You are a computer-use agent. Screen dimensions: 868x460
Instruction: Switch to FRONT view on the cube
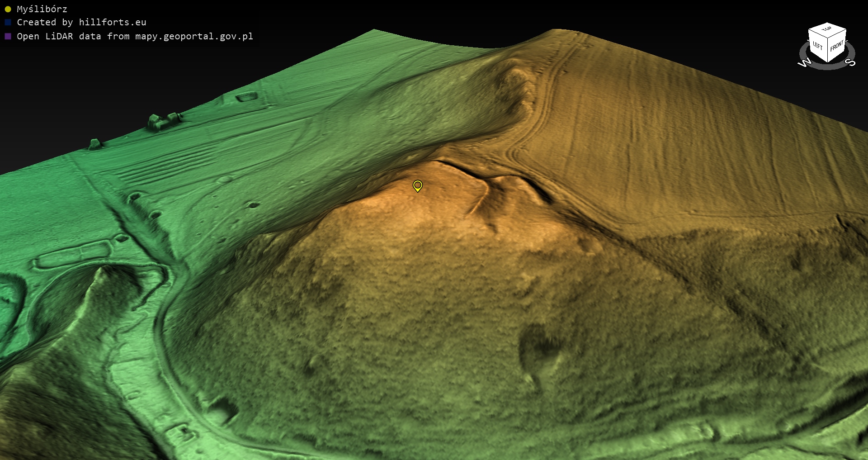pyautogui.click(x=837, y=46)
